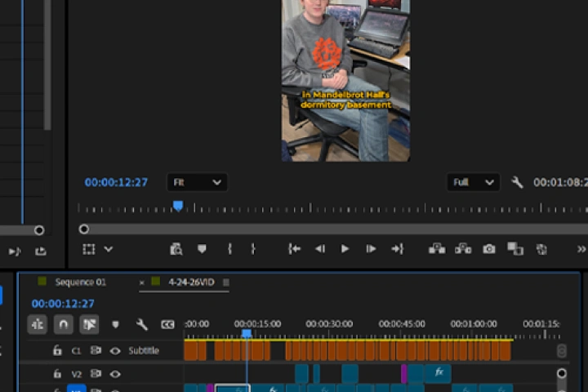Screen dimensions: 588x392
Task: Open Program Monitor wrench settings
Action: click(x=517, y=182)
